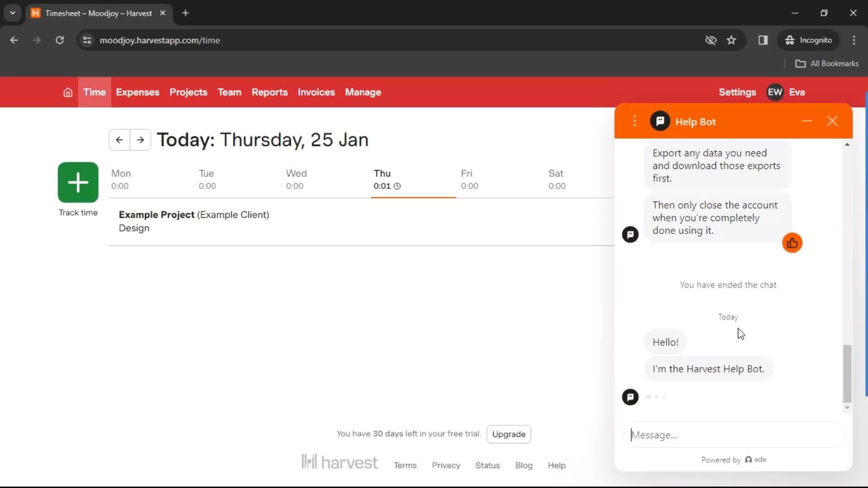Open the Eva user menu

tap(797, 92)
